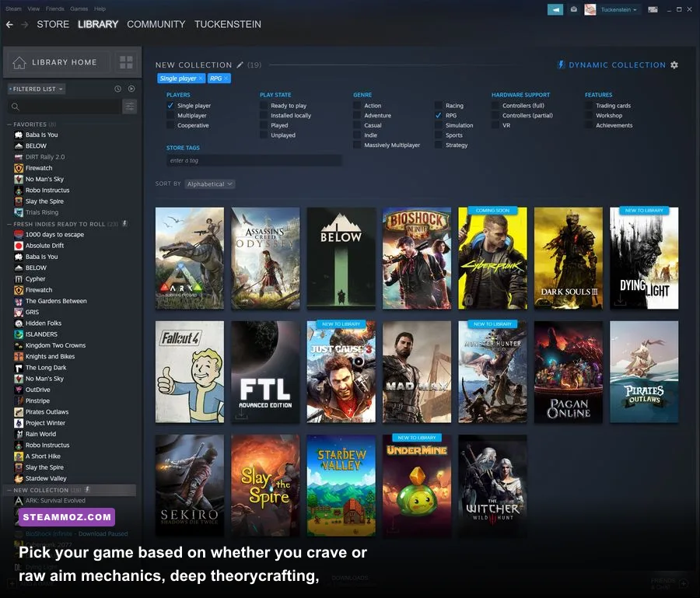Screen dimensions: 700x598
Task: Click the Tuckenstein profile avatar
Action: tap(590, 9)
